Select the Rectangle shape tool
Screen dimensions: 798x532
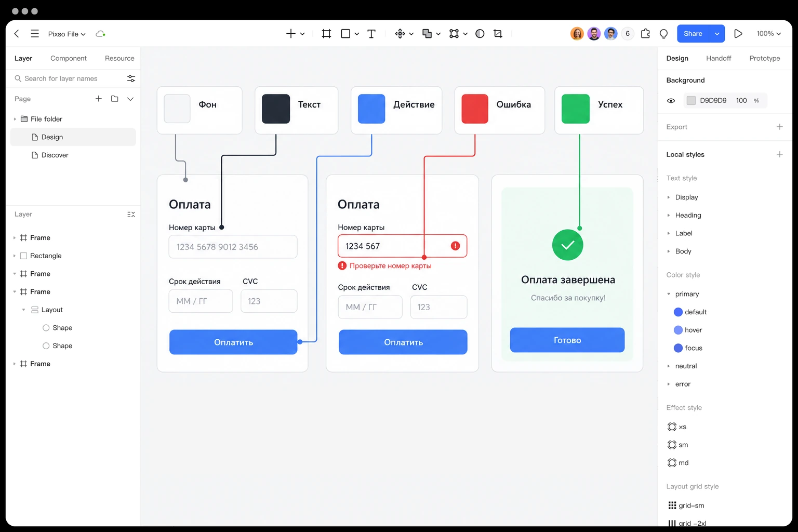tap(345, 34)
